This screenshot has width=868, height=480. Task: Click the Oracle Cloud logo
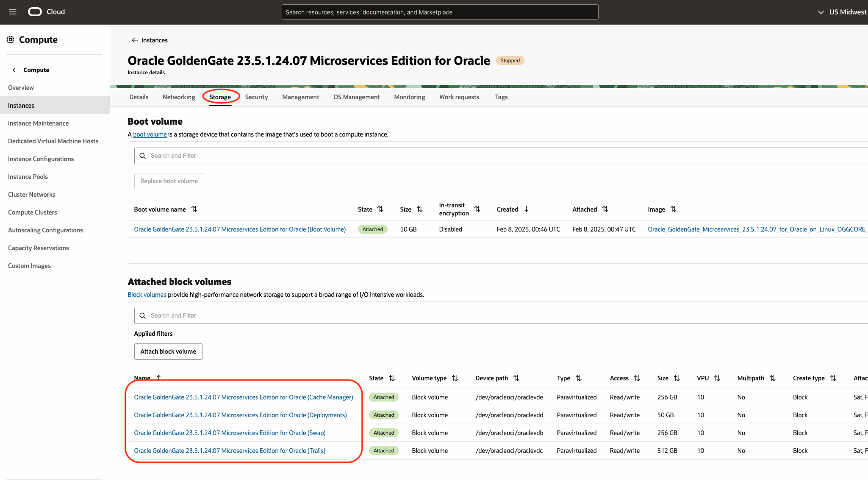[35, 12]
